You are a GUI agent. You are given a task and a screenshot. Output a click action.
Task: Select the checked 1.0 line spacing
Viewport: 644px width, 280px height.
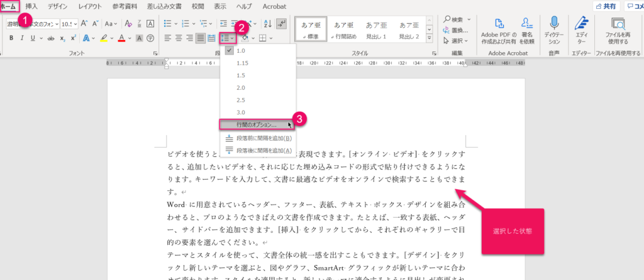(x=242, y=50)
